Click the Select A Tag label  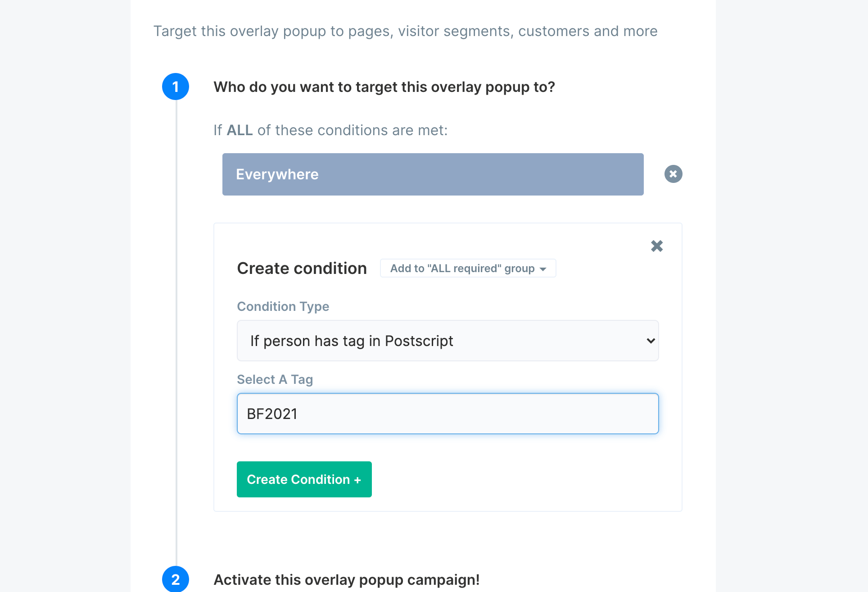click(x=275, y=379)
